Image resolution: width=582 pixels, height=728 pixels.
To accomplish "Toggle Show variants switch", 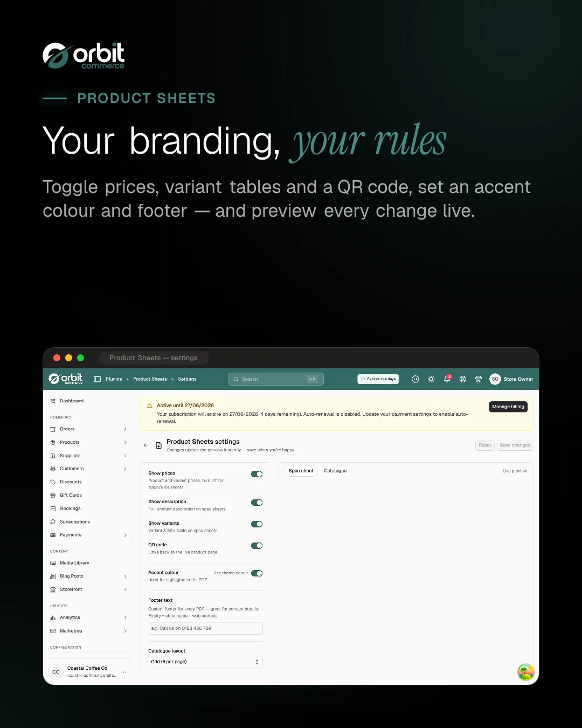I will coord(257,524).
